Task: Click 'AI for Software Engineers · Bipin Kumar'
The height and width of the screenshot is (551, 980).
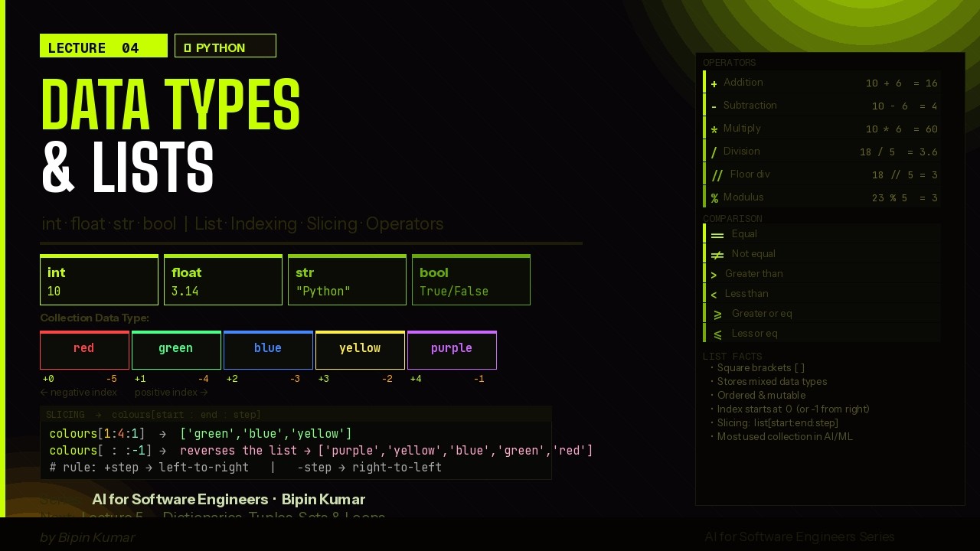Action: click(228, 500)
